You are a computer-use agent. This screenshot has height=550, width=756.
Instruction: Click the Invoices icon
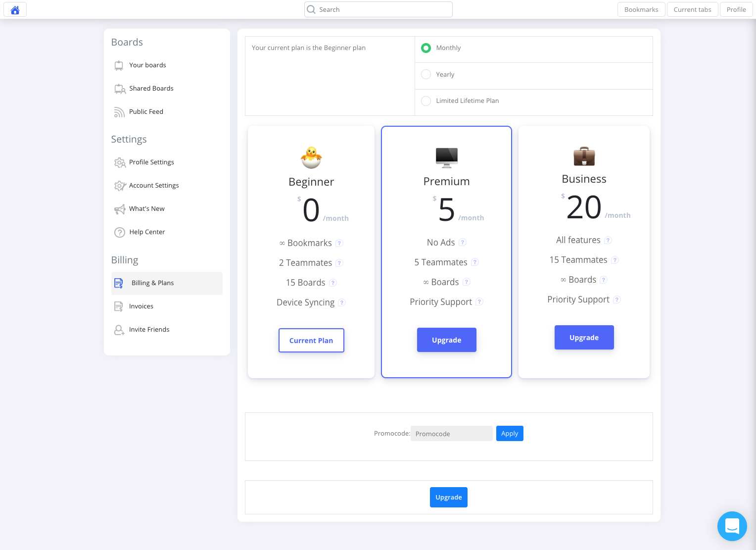coord(119,306)
